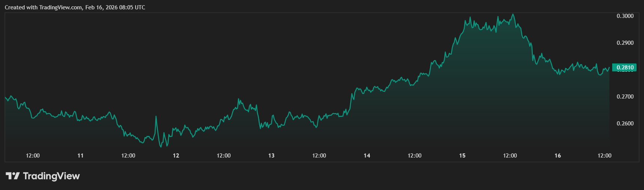Click the first 12:00 label before date 11
The image size is (644, 190).
click(33, 156)
